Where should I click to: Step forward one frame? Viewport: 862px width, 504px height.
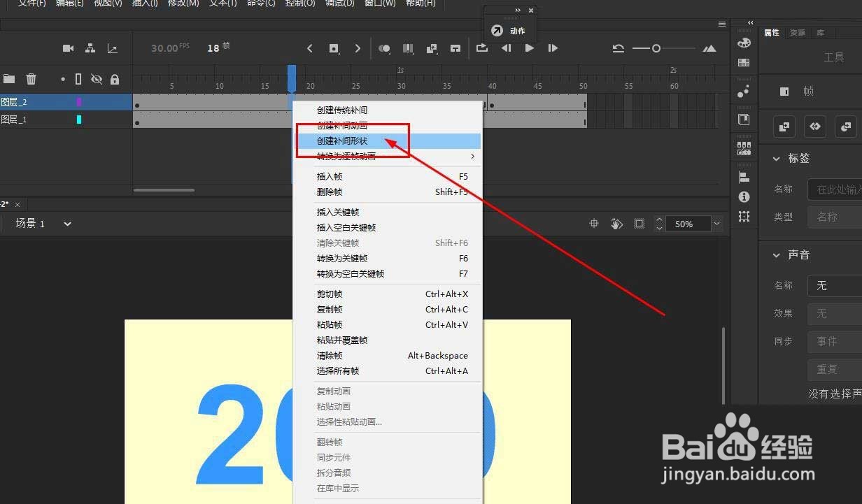(x=553, y=48)
